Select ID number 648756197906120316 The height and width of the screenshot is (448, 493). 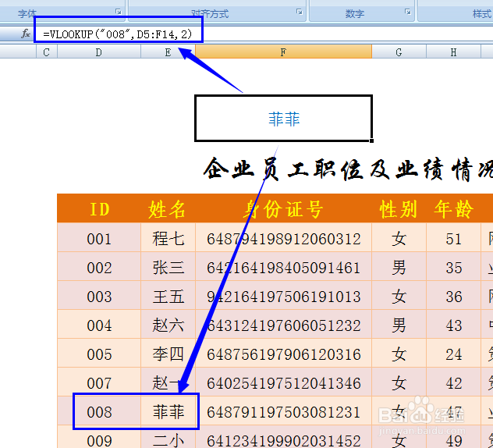point(283,354)
